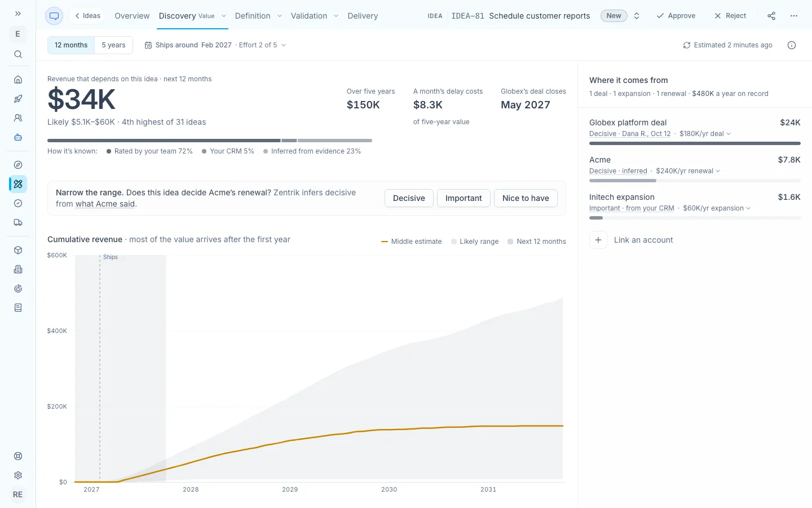Toggle Likely range legend series
Viewport: 812px width, 508px height.
pyautogui.click(x=475, y=242)
